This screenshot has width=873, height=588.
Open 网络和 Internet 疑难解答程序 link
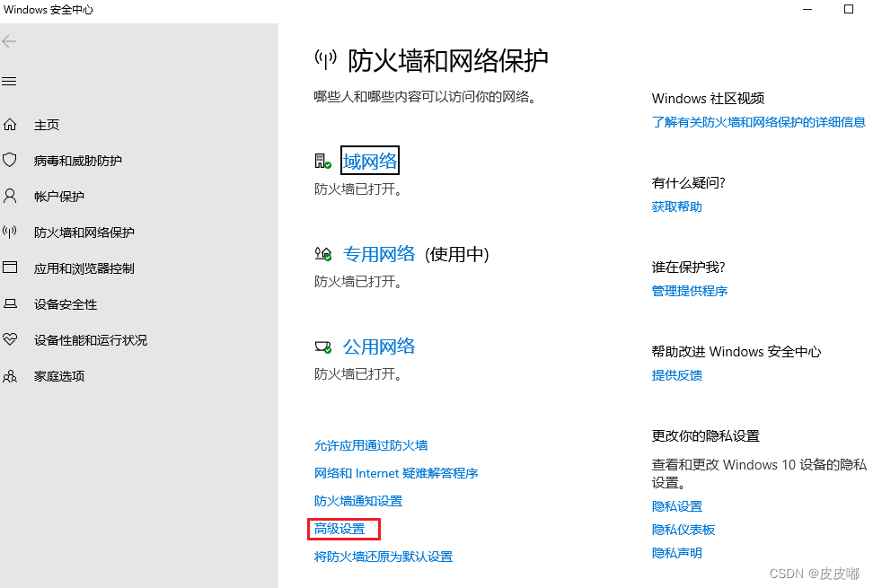click(396, 473)
